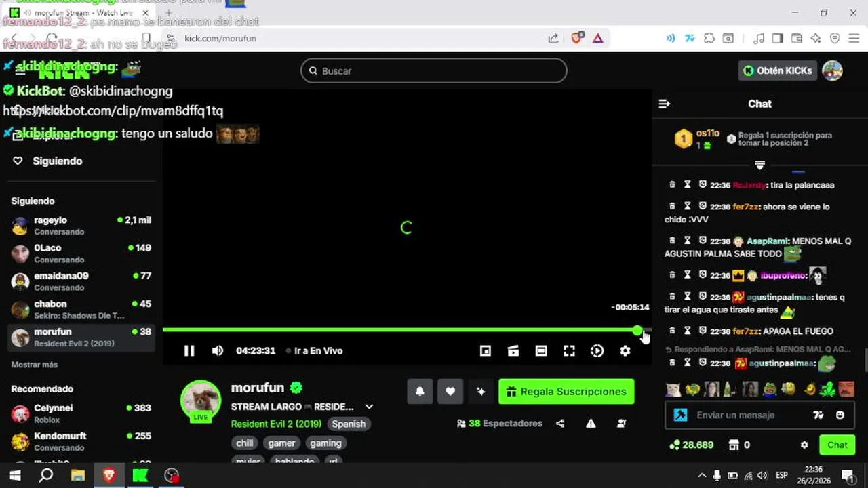Open the KICKs balance 28.689
This screenshot has width=868, height=488.
coord(691,445)
